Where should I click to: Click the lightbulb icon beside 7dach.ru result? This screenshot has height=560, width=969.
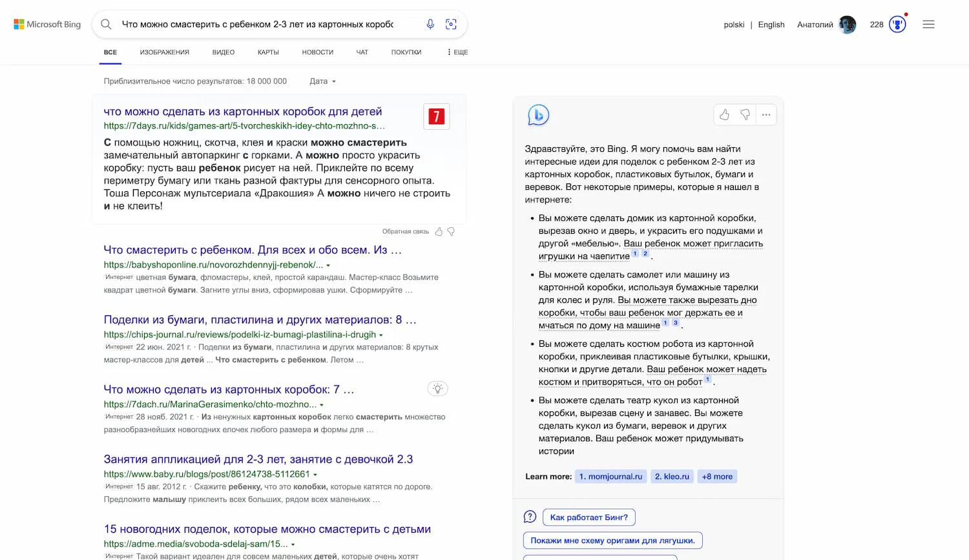point(437,389)
